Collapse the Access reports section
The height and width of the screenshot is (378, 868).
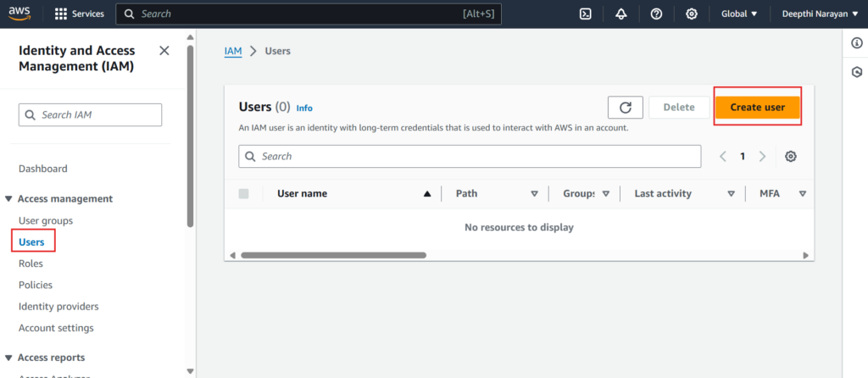[8, 358]
